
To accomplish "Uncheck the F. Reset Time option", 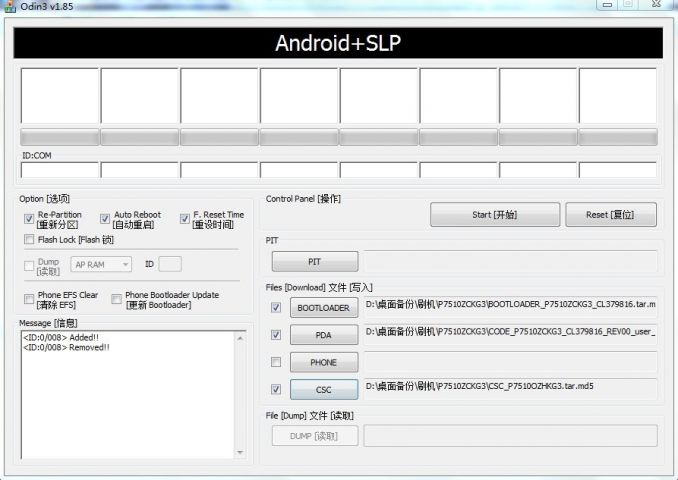I will 184,218.
